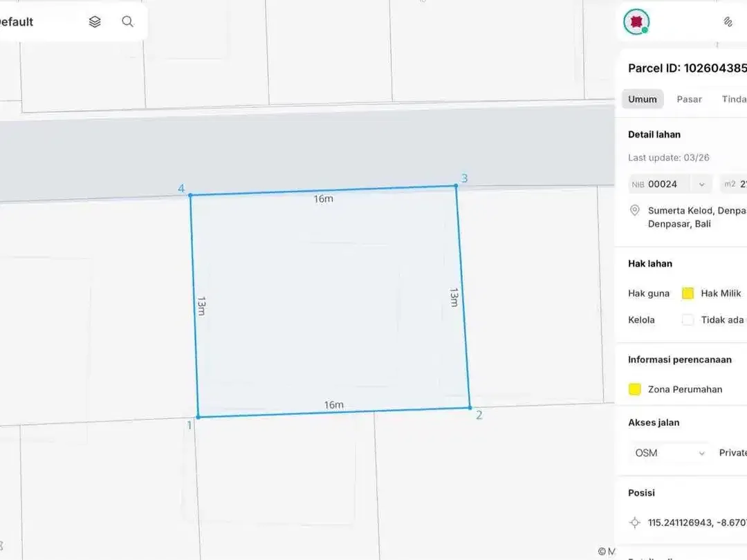Expand the NIB 00024 dropdown
Image resolution: width=747 pixels, height=560 pixels.
point(670,185)
